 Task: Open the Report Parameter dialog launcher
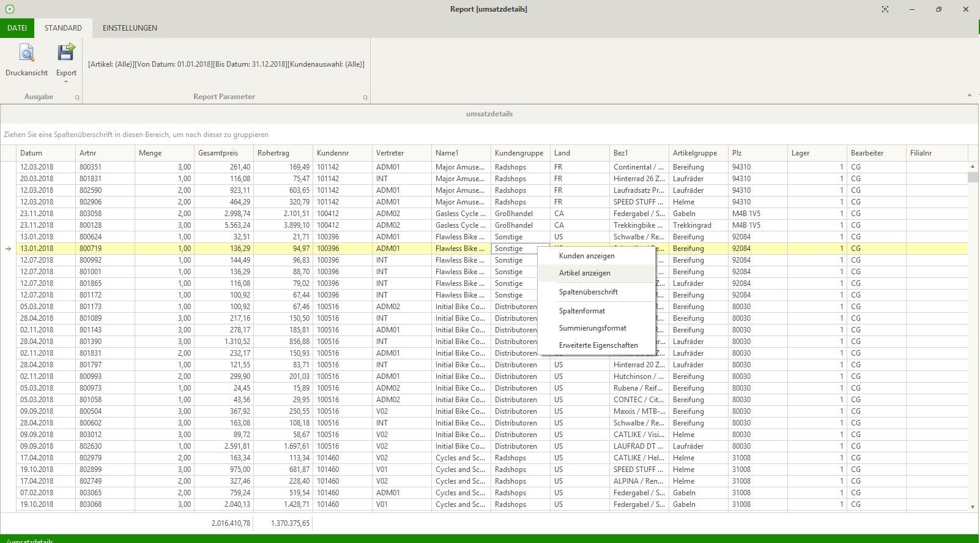click(365, 97)
